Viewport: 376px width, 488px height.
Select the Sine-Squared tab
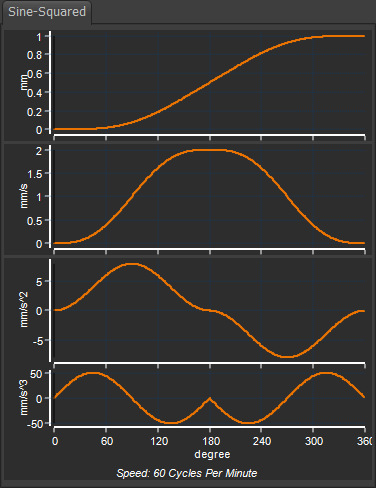coord(47,12)
